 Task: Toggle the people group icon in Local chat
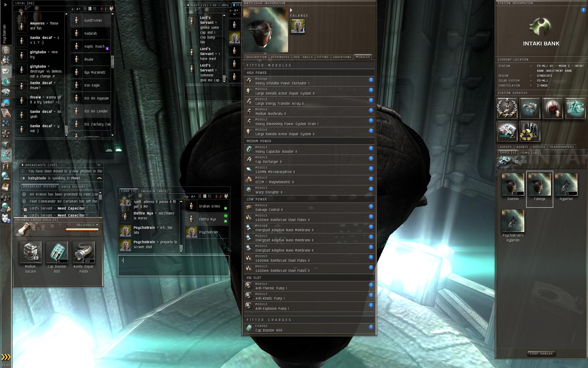pos(111,9)
